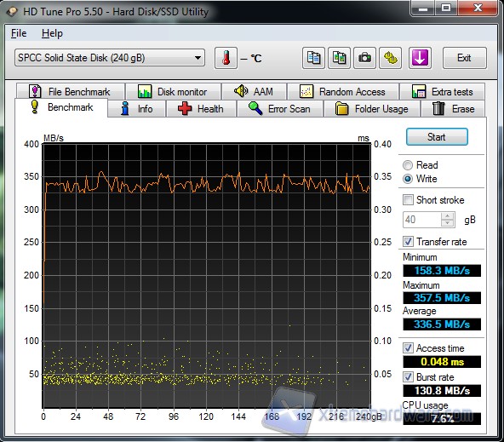Open the Disk monitor tab
This screenshot has height=442, width=504.
(174, 92)
